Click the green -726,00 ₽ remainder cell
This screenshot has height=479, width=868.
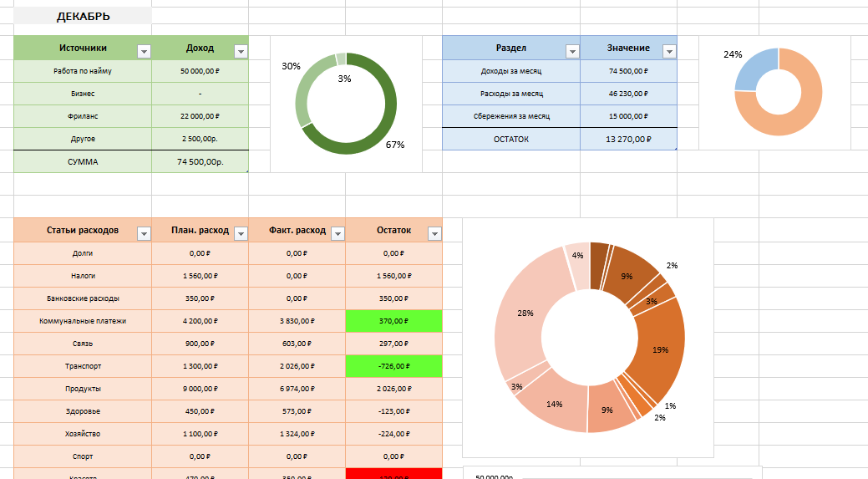[394, 367]
